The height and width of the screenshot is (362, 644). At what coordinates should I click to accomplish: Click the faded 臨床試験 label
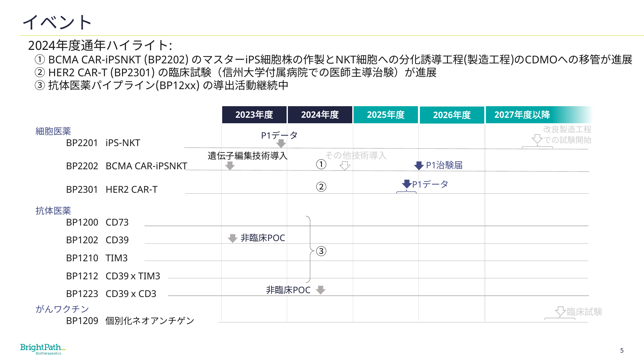pos(584,312)
